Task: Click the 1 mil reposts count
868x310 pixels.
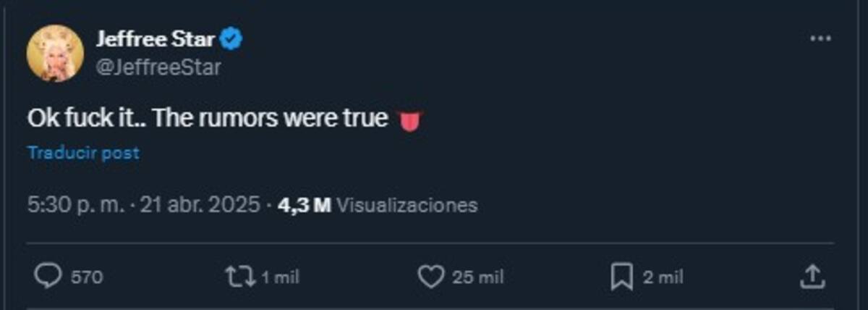Action: [x=278, y=277]
